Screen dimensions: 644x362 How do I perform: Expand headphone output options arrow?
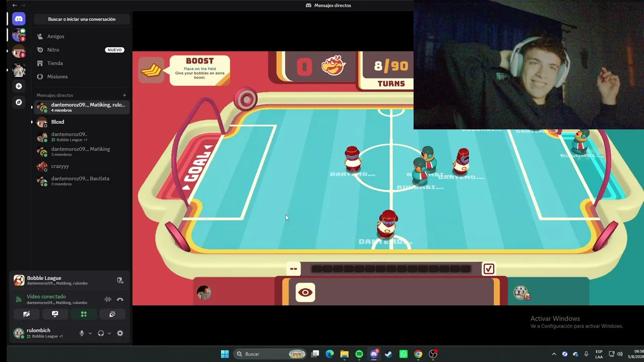point(109,333)
